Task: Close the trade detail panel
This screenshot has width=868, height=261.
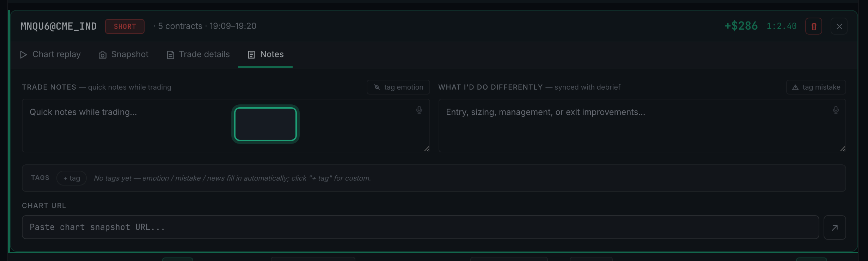Action: click(839, 26)
